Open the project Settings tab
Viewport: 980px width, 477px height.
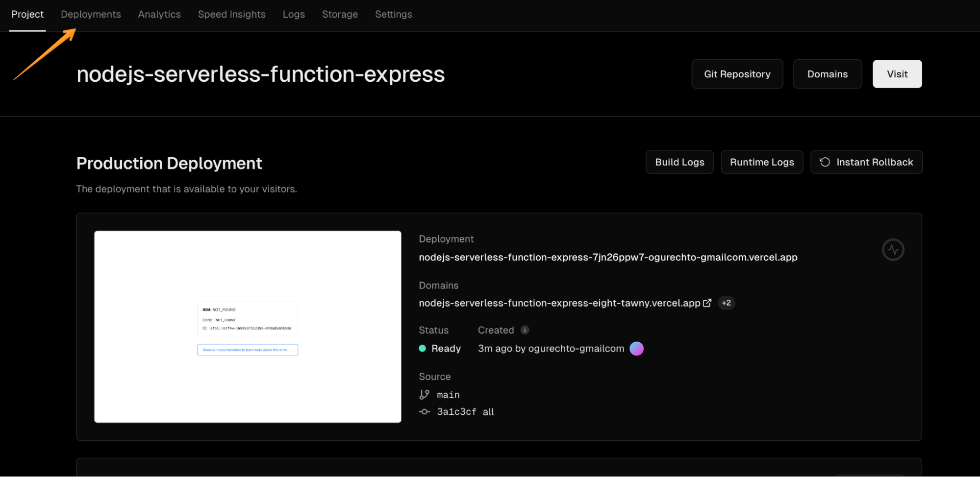393,14
